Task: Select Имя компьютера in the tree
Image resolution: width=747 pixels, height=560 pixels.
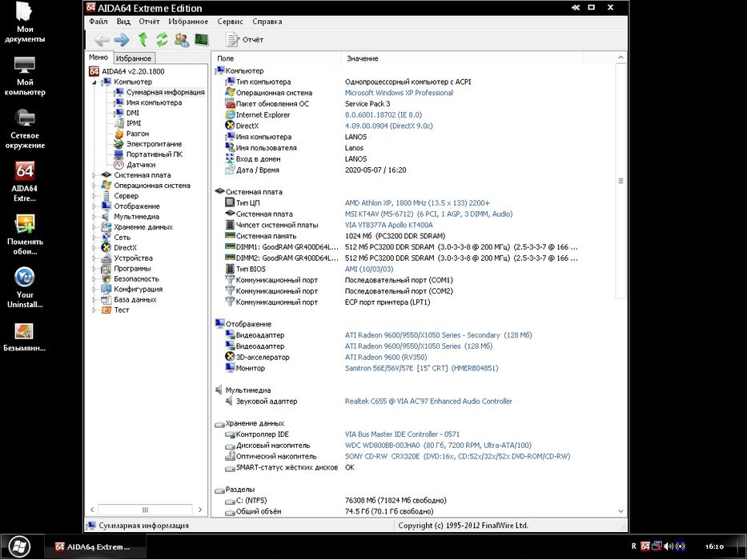Action: pyautogui.click(x=154, y=103)
